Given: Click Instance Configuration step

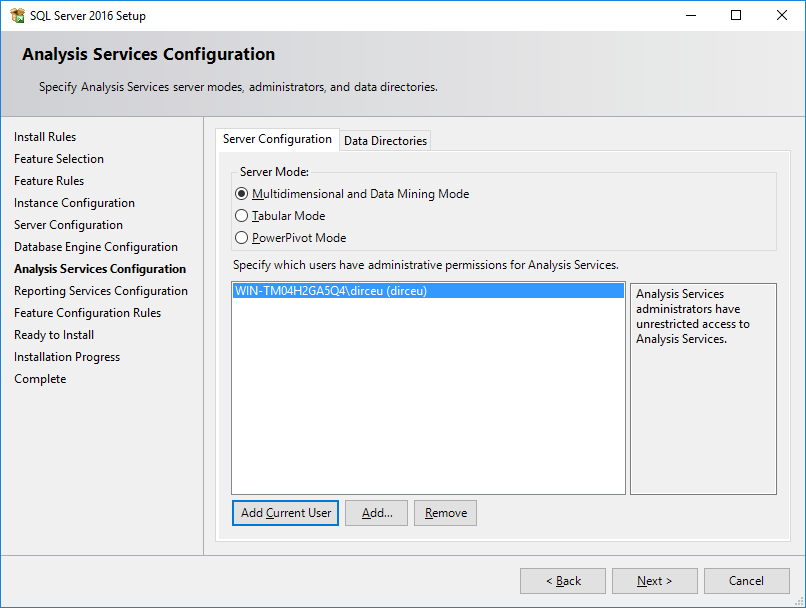Looking at the screenshot, I should coord(74,203).
